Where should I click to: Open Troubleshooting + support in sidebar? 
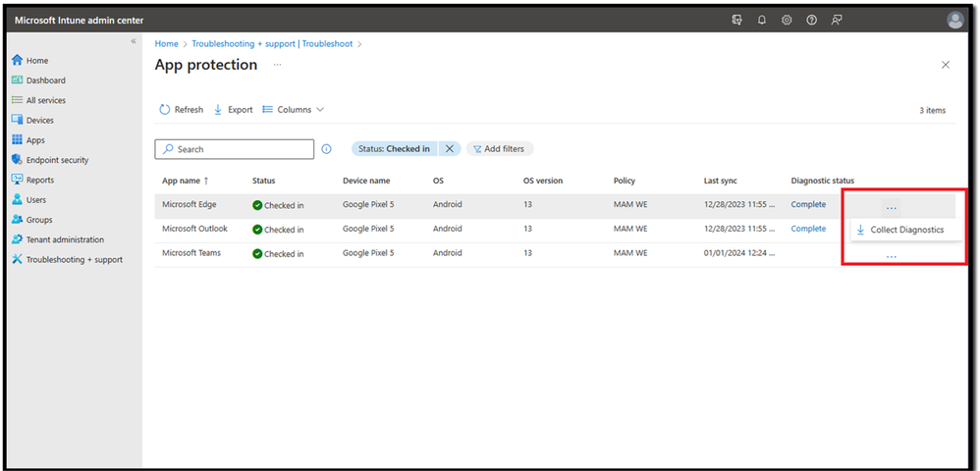pos(67,260)
